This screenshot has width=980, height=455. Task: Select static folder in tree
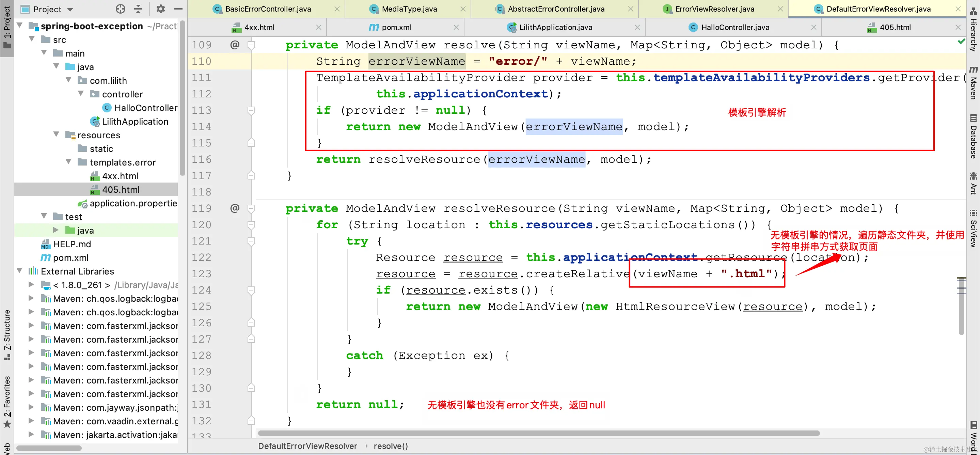tap(95, 148)
